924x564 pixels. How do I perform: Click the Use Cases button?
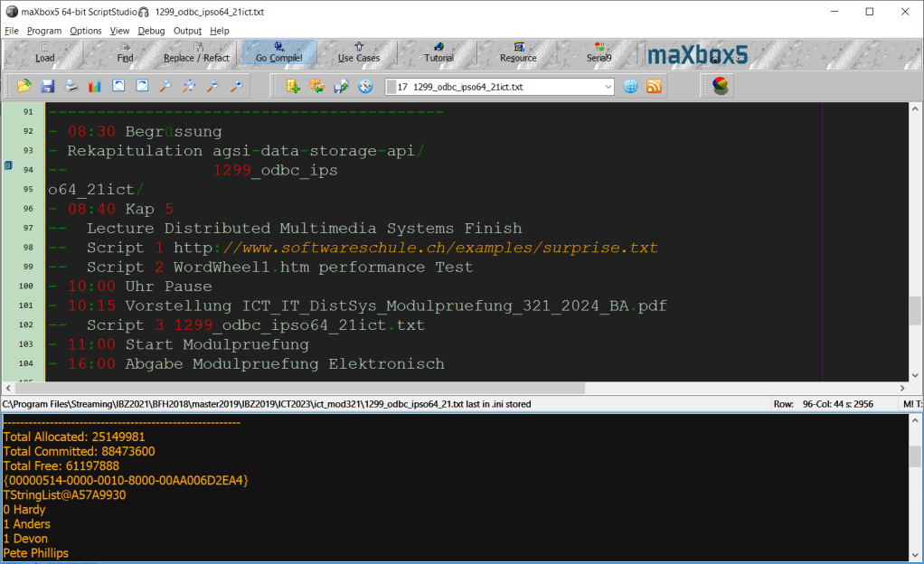tap(359, 53)
